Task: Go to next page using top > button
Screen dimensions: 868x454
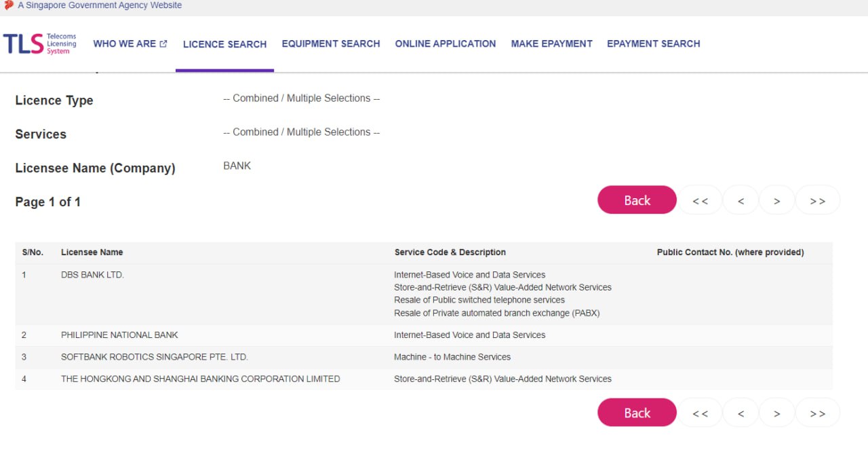Action: click(x=777, y=201)
